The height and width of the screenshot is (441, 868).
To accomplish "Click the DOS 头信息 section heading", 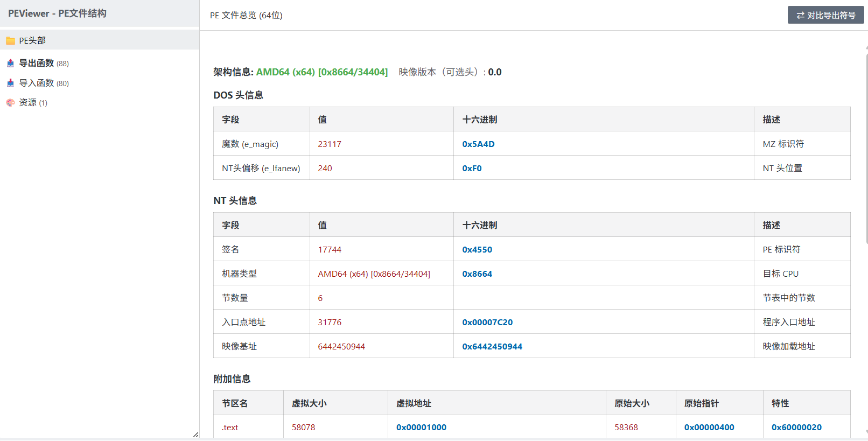I will [238, 95].
